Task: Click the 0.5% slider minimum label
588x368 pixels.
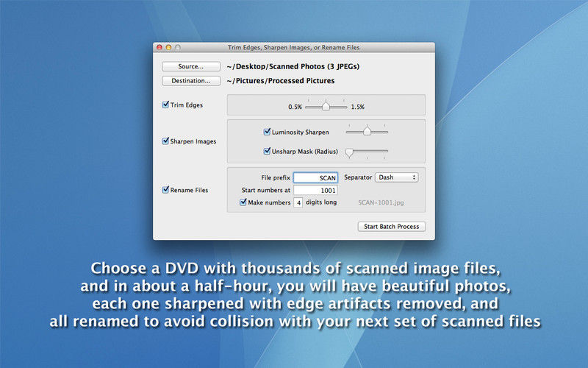Action: 295,107
